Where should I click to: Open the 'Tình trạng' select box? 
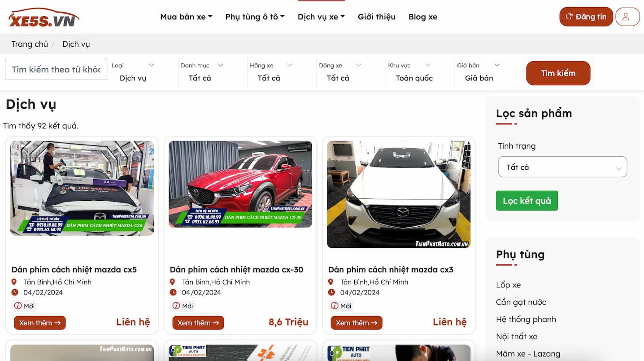[562, 167]
